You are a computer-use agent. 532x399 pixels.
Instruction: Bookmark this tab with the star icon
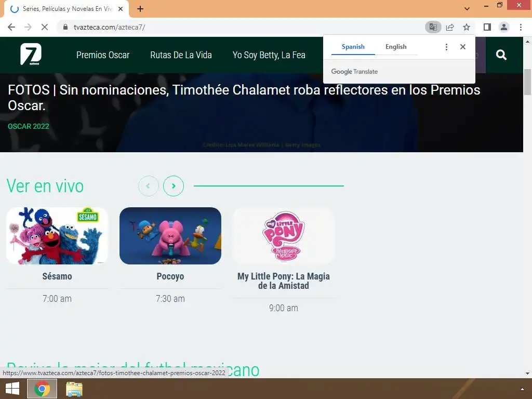(467, 27)
